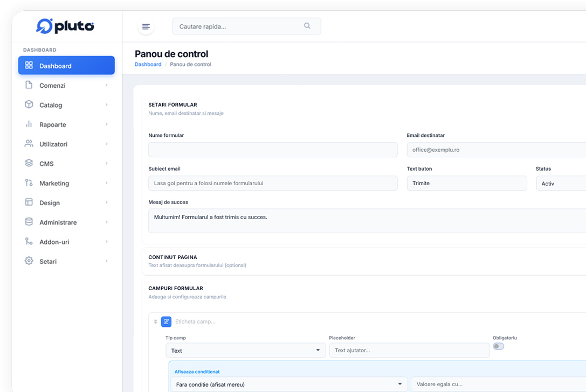Click the Addon-uri merge icon

click(29, 241)
